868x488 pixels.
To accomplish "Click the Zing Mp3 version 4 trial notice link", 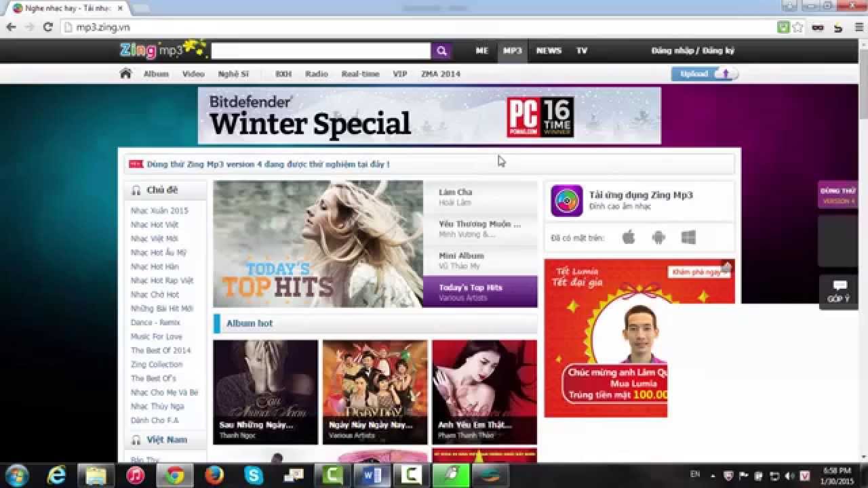I will tap(268, 164).
